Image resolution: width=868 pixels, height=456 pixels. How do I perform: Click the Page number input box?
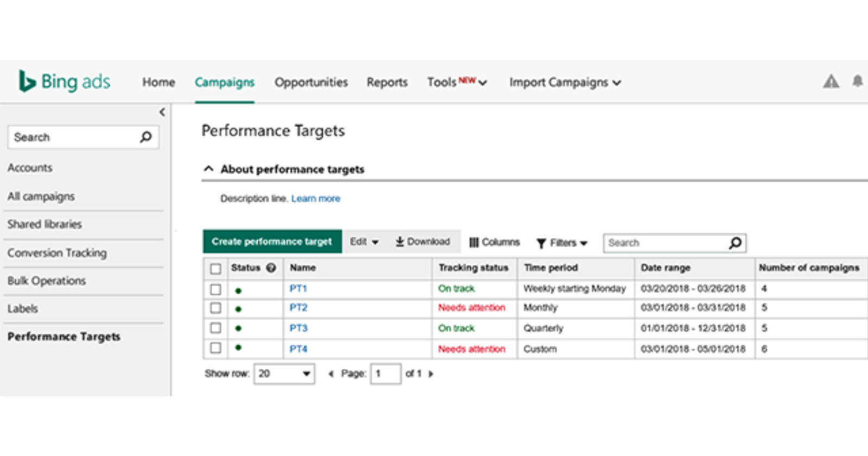pyautogui.click(x=386, y=373)
